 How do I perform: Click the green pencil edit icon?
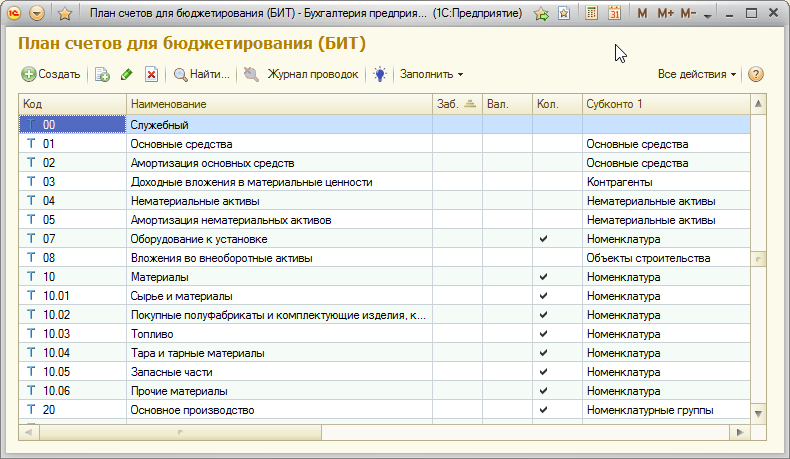(126, 75)
